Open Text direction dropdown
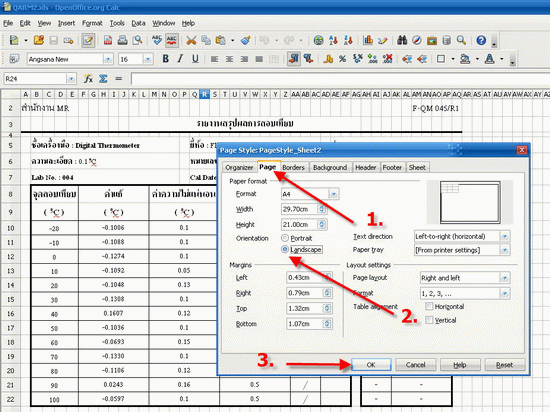Screen dimensions: 550x412 click(505, 236)
